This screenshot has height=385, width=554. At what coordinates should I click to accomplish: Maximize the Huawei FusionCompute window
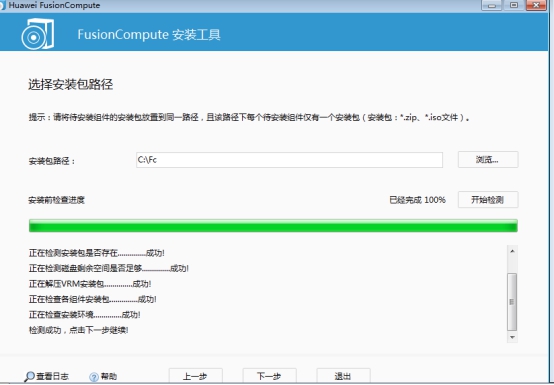(x=514, y=5)
